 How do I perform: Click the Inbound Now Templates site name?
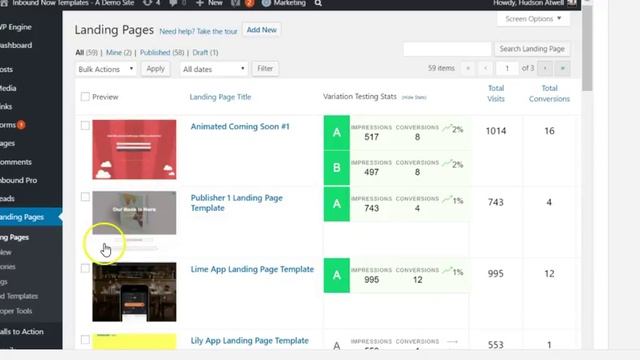coord(73,3)
